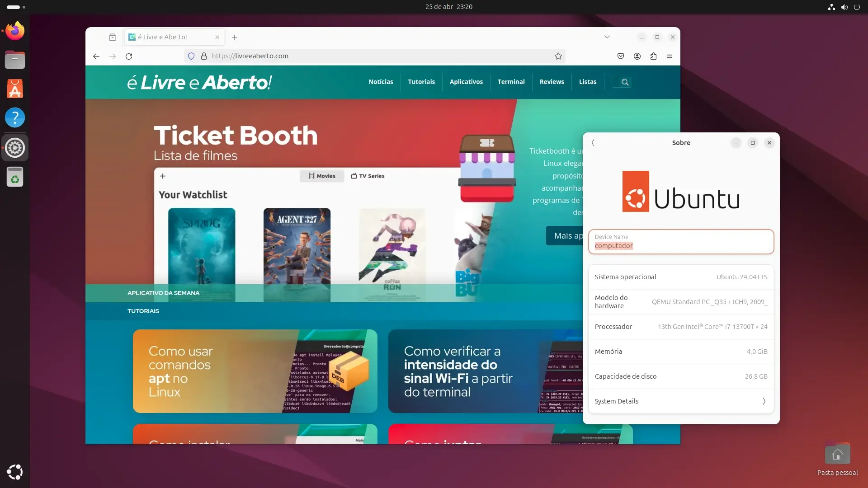Open the Pocket save icon in Firefox
The width and height of the screenshot is (868, 488).
coord(621,56)
